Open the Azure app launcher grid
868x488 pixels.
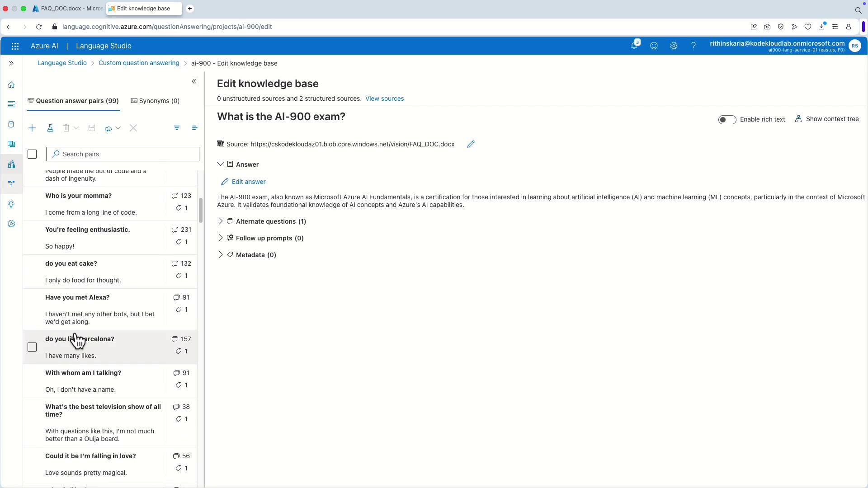15,46
